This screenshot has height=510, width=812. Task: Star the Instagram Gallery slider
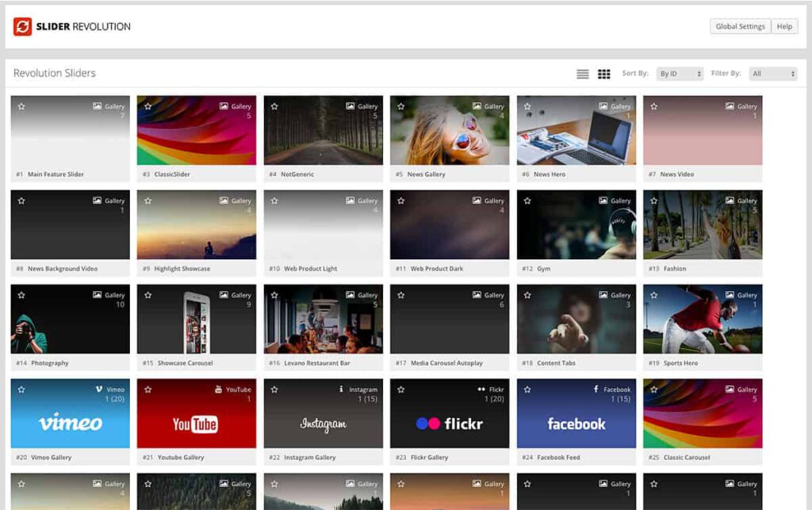274,389
